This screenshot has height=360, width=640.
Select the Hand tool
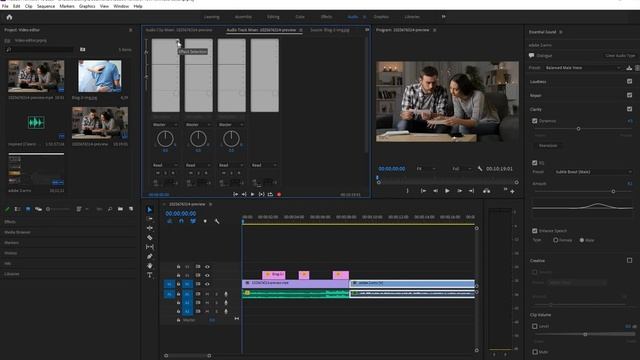pos(150,266)
